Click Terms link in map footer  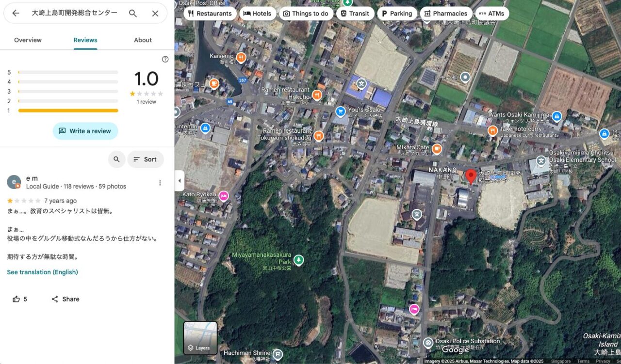point(583,361)
